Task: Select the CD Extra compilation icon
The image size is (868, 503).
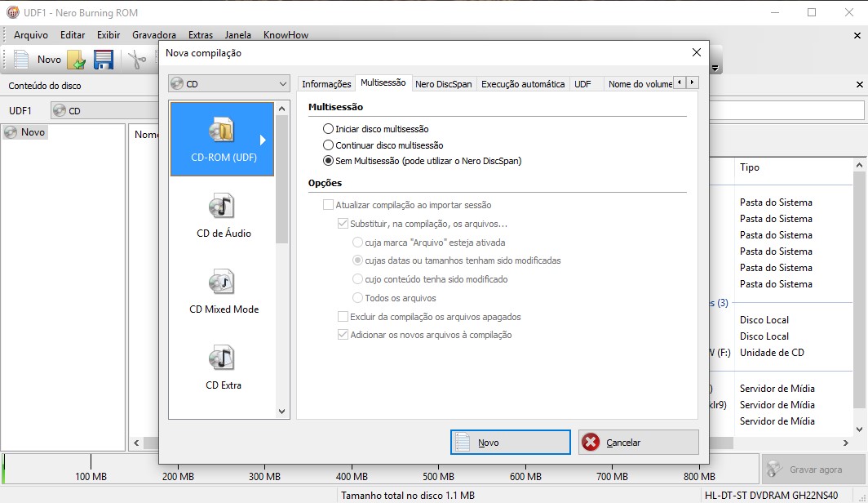Action: [221, 358]
